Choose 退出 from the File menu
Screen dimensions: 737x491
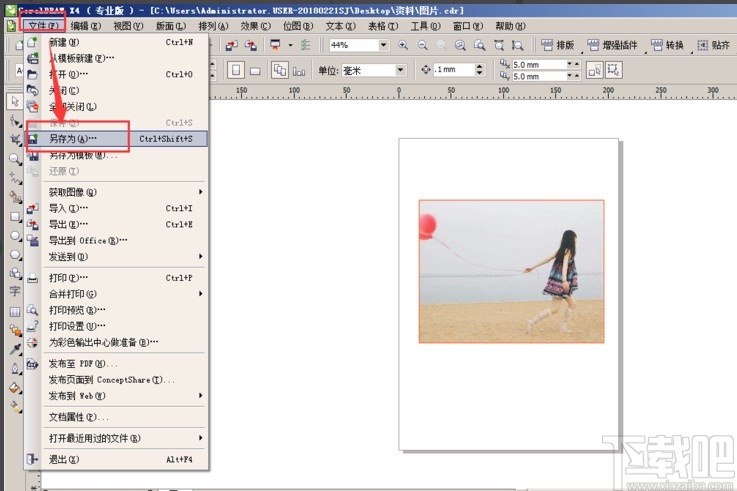coord(118,459)
